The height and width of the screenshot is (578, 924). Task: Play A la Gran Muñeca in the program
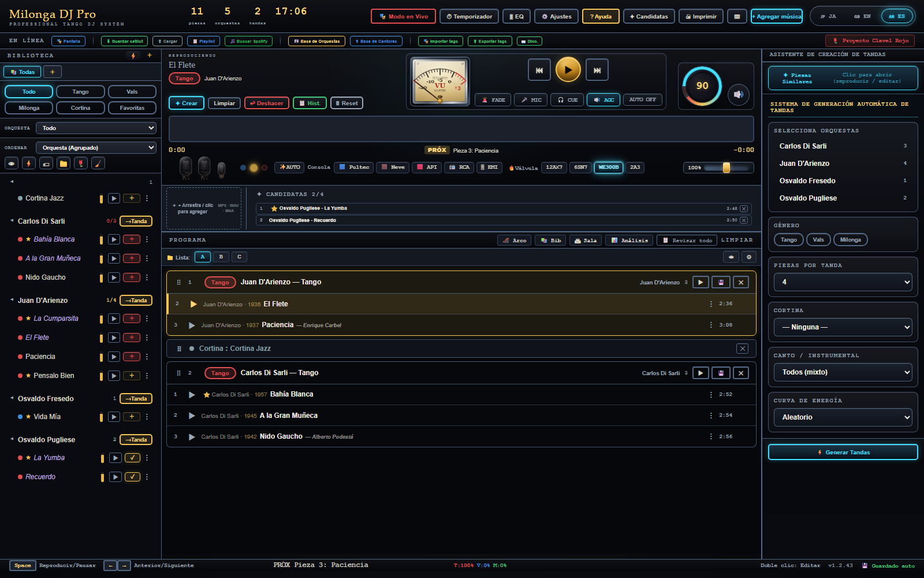tap(192, 416)
